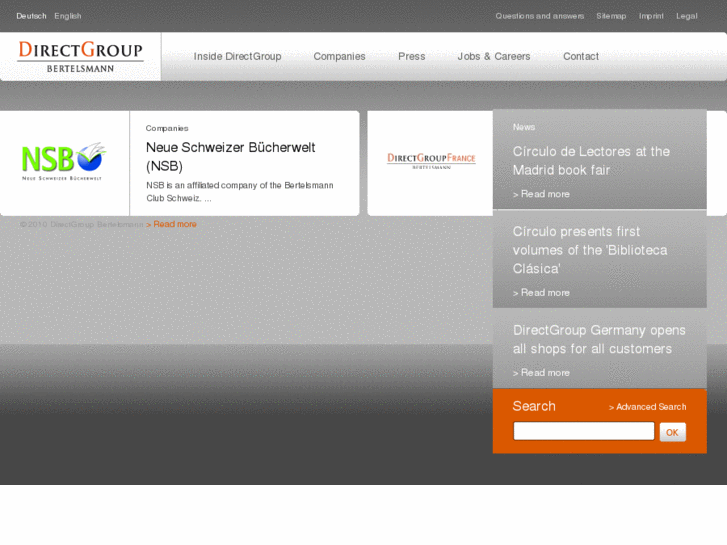Open the Legal page
This screenshot has width=727, height=545.
687,16
